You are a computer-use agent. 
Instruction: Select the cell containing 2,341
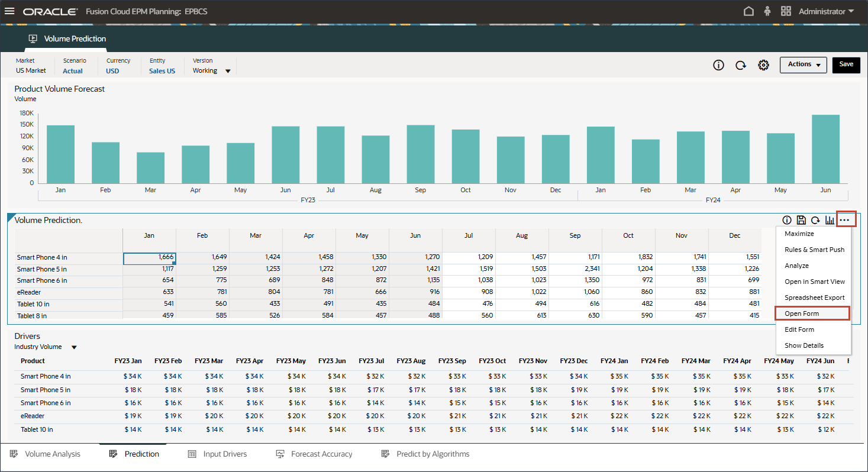coord(575,269)
